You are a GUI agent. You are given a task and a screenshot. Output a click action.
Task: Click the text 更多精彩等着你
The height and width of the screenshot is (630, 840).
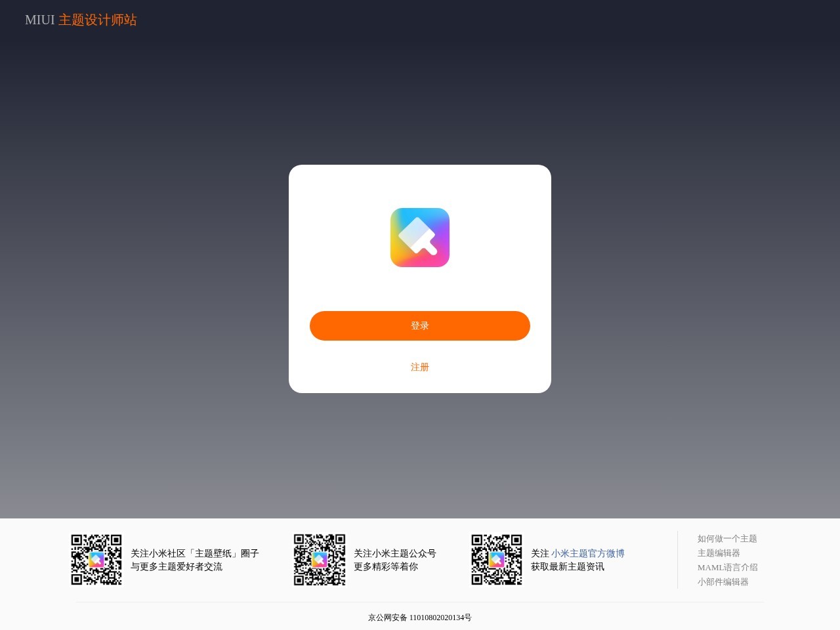(386, 566)
